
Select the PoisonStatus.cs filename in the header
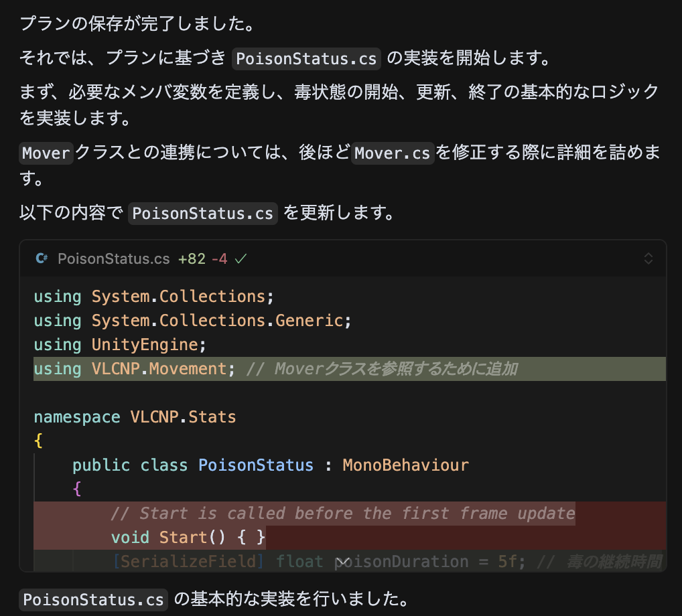(x=113, y=258)
